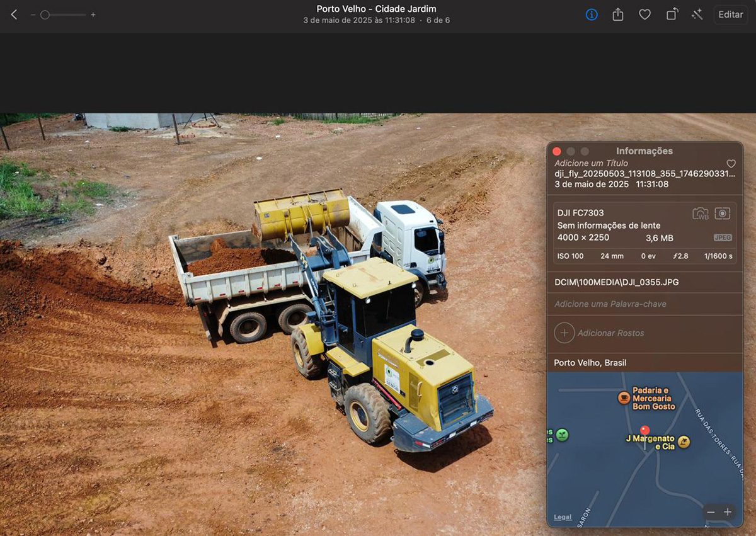This screenshot has width=756, height=536.
Task: Toggle the blue Info button
Action: pyautogui.click(x=592, y=14)
